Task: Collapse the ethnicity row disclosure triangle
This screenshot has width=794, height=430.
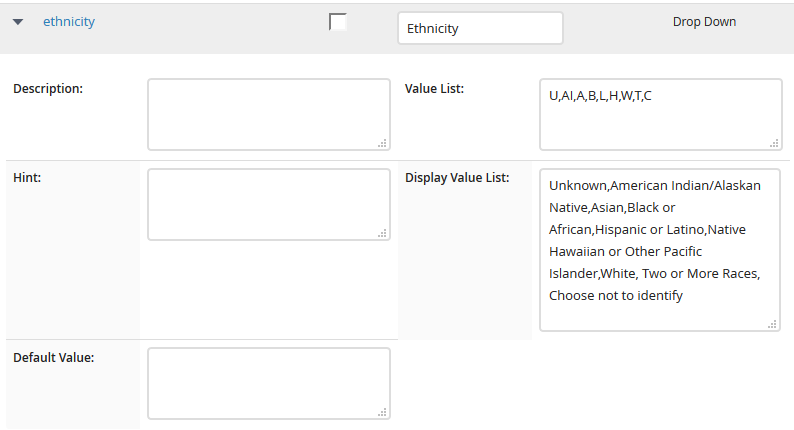Action: (x=18, y=22)
